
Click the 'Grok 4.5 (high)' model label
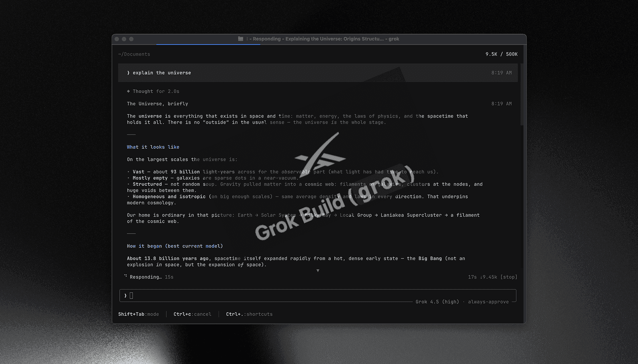tap(437, 302)
